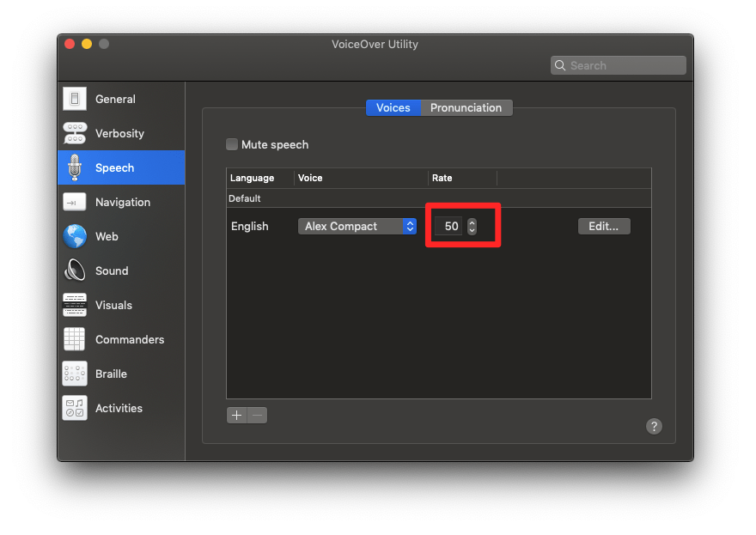This screenshot has width=756, height=535.
Task: Open the General settings category icon
Action: 75,99
